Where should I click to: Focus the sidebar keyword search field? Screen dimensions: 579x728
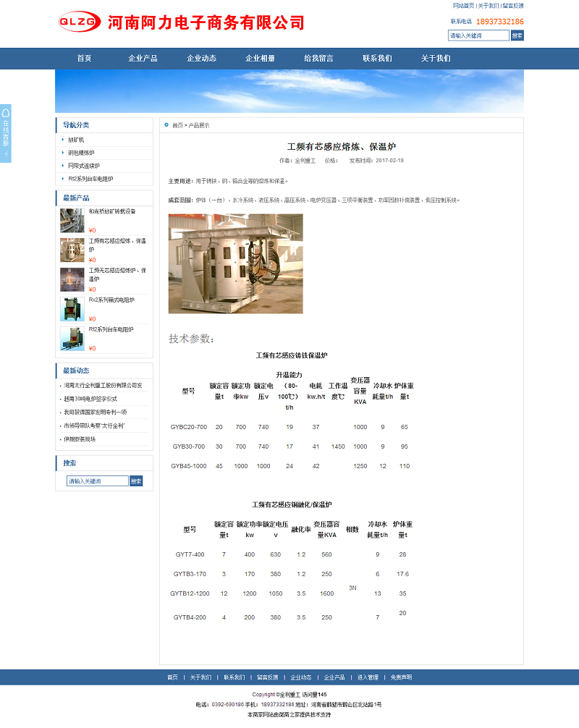98,481
